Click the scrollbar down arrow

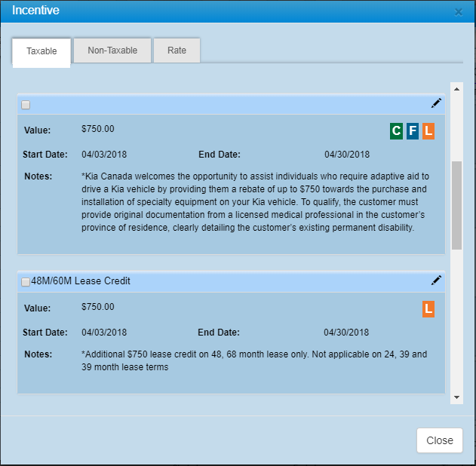click(x=456, y=397)
